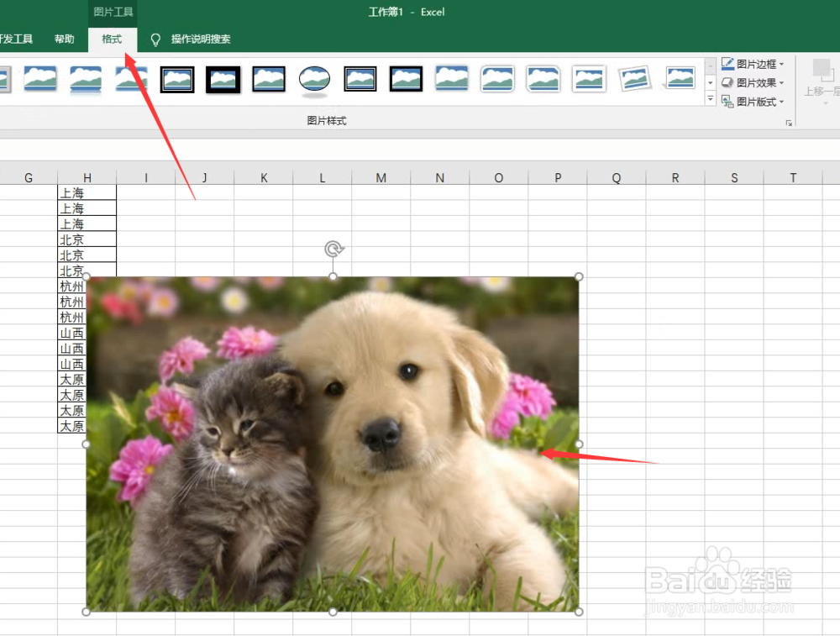Apply the Moderate Frame Black picture style
This screenshot has height=636, width=840.
tap(406, 79)
